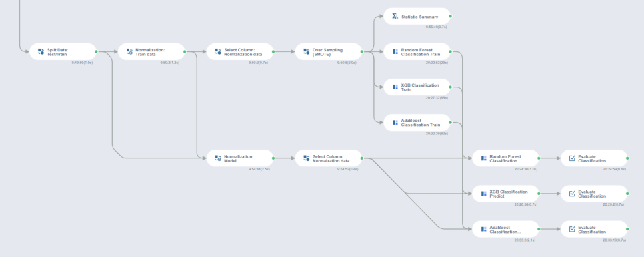This screenshot has width=644, height=257.
Task: Click output port of Normalization Model node
Action: pyautogui.click(x=273, y=158)
